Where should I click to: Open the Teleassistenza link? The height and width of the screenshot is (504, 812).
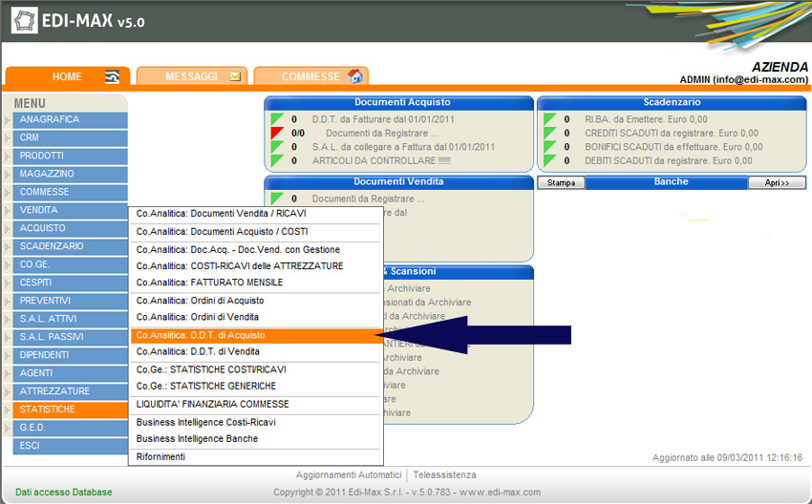[444, 475]
